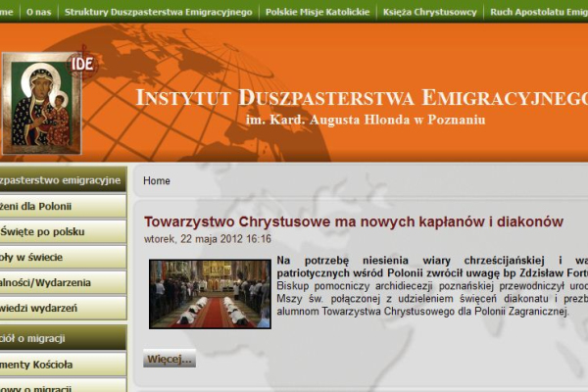
Task: Open article 'Towarzystwo Chrystusowe ma nowych kapłanów'
Action: [354, 221]
